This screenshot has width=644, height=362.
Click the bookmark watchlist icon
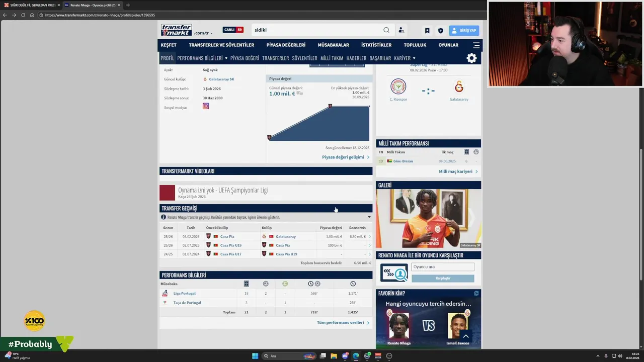[x=427, y=31]
